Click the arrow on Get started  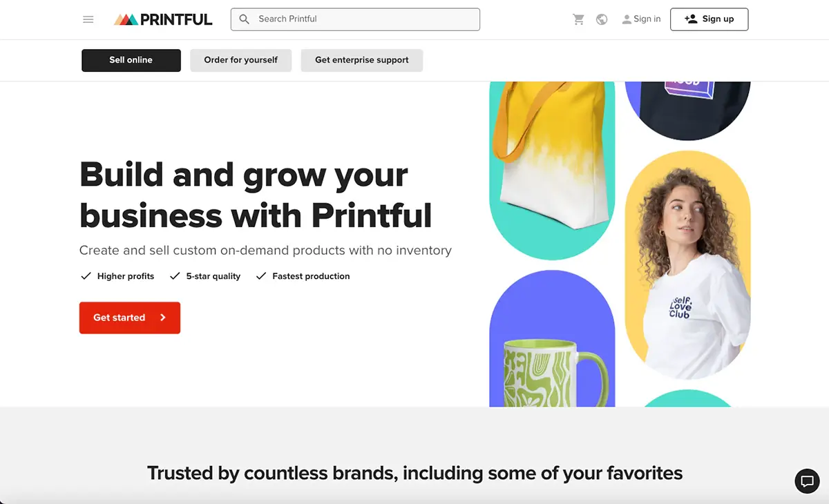[x=163, y=318]
